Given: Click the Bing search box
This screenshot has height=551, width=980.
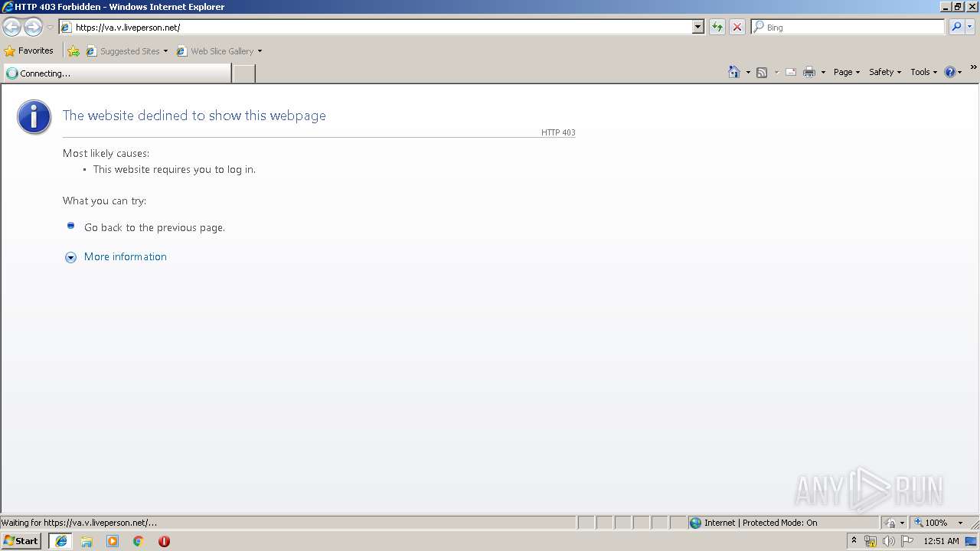Looking at the screenshot, I should click(x=848, y=27).
